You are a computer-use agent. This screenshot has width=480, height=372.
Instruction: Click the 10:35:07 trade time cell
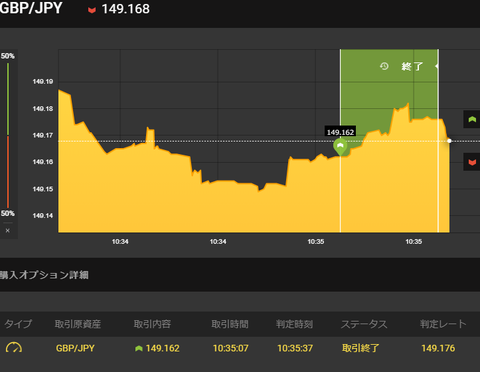click(x=231, y=348)
